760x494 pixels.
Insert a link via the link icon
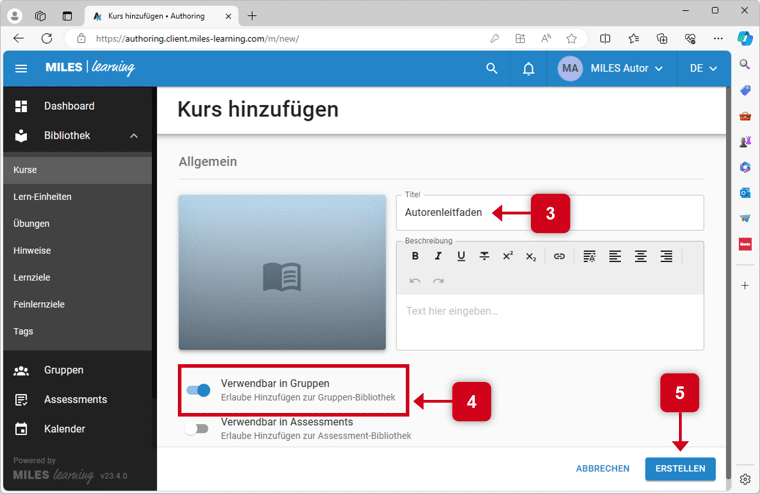click(559, 256)
